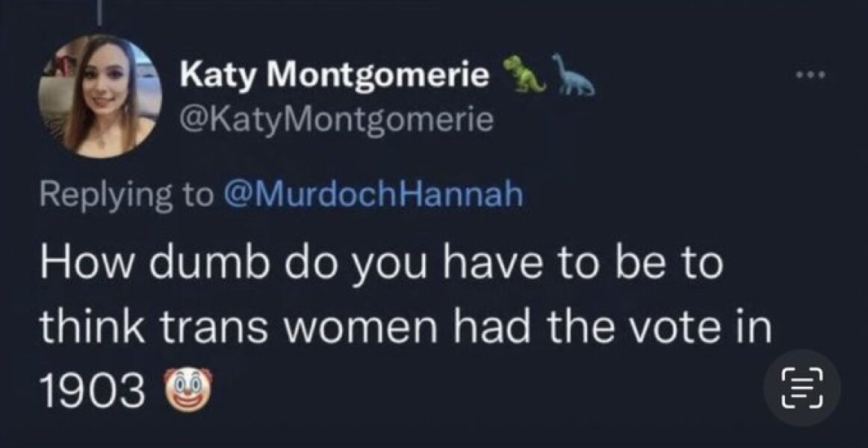
Task: Click the word "think" in the tweet
Action: 92,328
